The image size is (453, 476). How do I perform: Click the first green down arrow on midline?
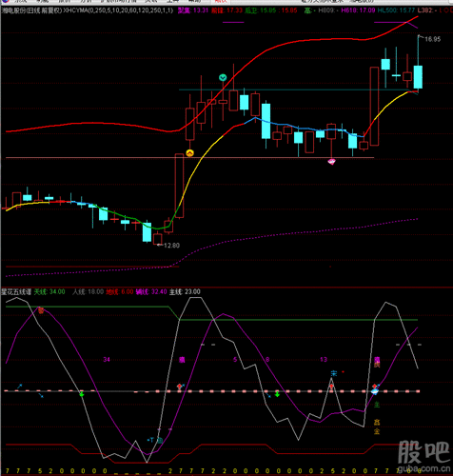click(x=82, y=394)
